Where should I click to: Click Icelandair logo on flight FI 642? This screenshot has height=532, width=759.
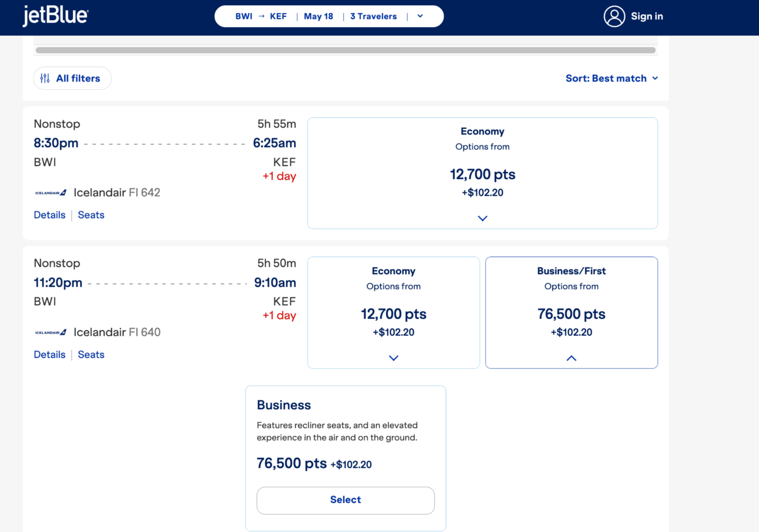tap(51, 193)
